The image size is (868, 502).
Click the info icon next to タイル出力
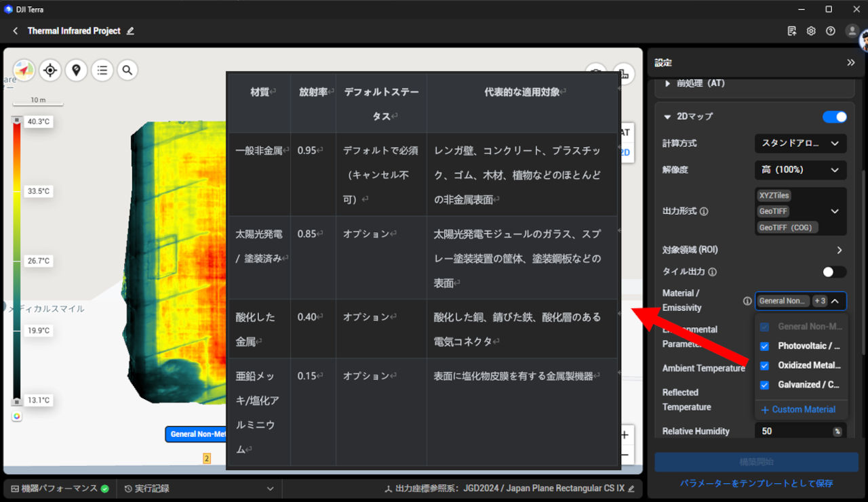712,272
